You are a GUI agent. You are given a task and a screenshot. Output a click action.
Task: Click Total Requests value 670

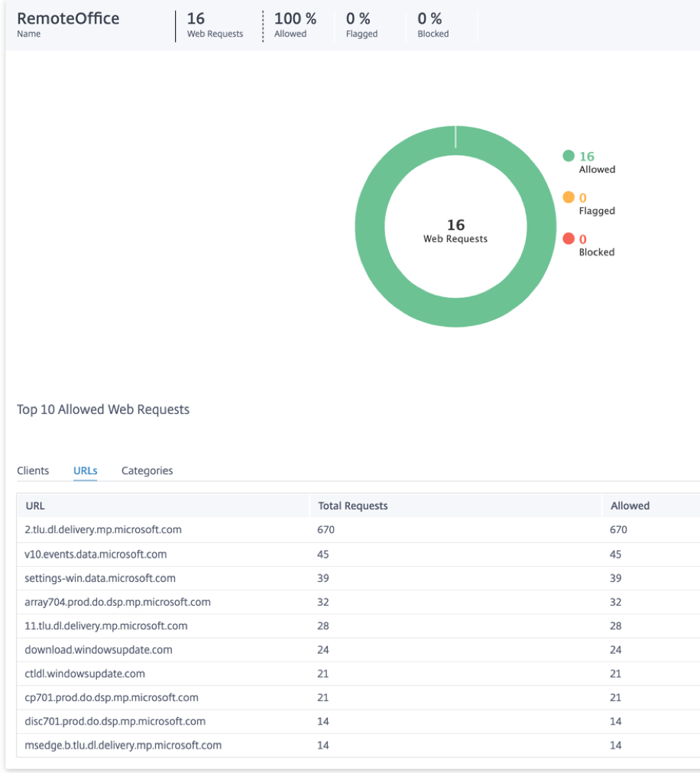(x=326, y=529)
